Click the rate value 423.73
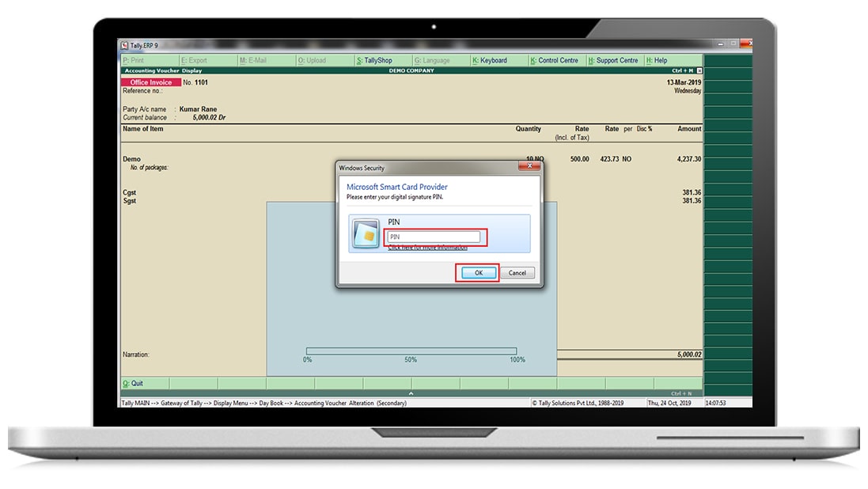 pyautogui.click(x=609, y=159)
